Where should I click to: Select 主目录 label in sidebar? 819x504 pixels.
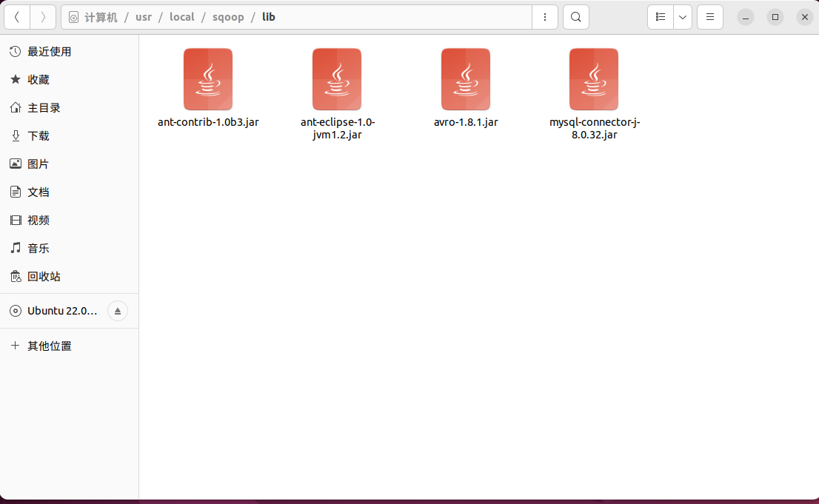click(44, 108)
